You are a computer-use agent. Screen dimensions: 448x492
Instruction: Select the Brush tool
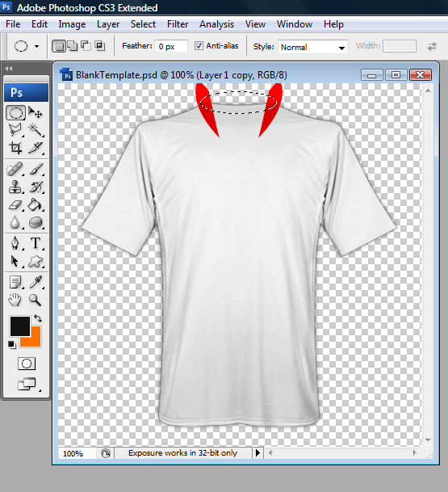coord(36,170)
